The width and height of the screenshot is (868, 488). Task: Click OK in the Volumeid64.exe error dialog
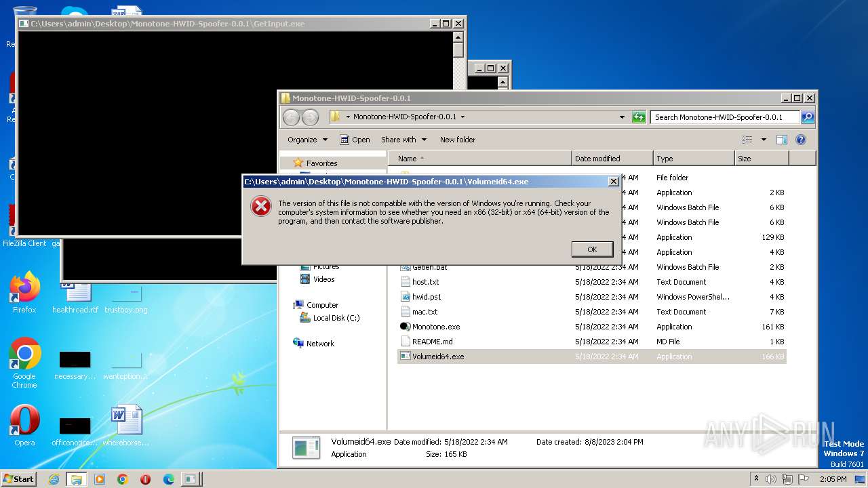click(x=592, y=249)
